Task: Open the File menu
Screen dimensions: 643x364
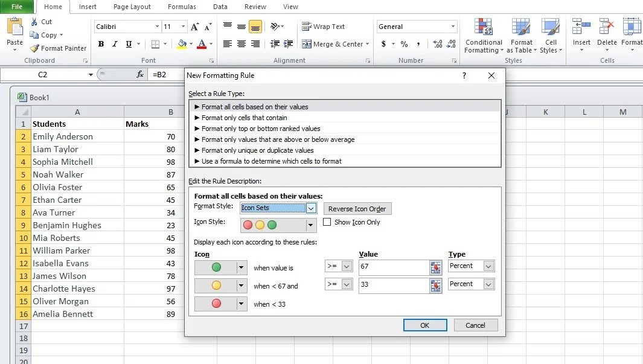Action: tap(16, 7)
